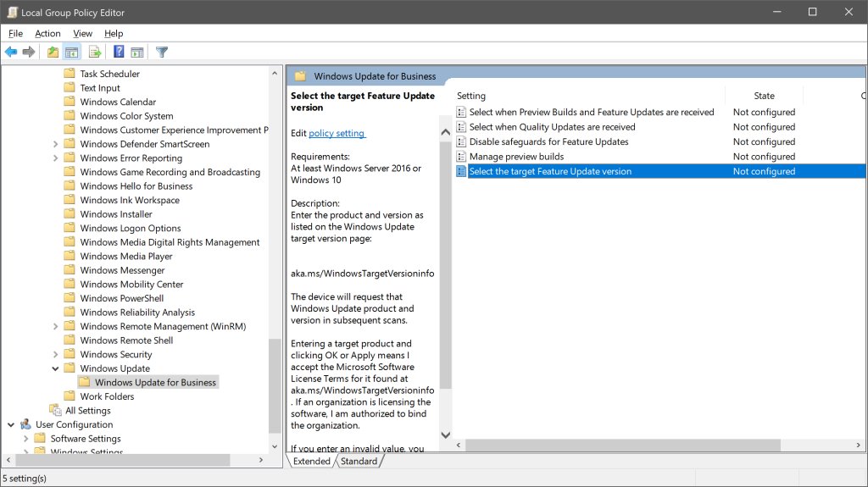
Task: Click the Windows PowerShell folder icon
Action: pos(70,298)
